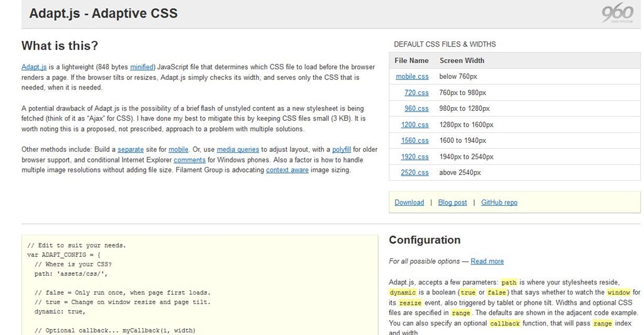This screenshot has height=335, width=644.
Task: Click the 960 Grid System logo
Action: pos(618,13)
